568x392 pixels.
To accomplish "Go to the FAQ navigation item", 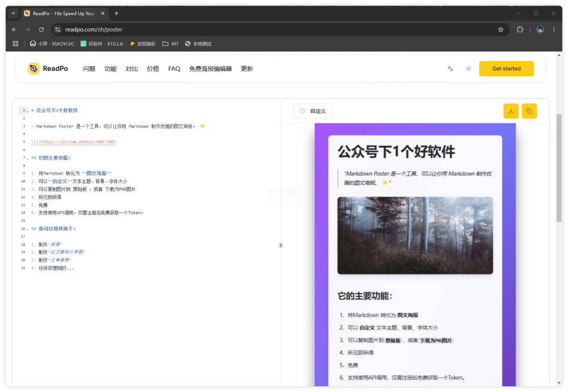I will [174, 69].
